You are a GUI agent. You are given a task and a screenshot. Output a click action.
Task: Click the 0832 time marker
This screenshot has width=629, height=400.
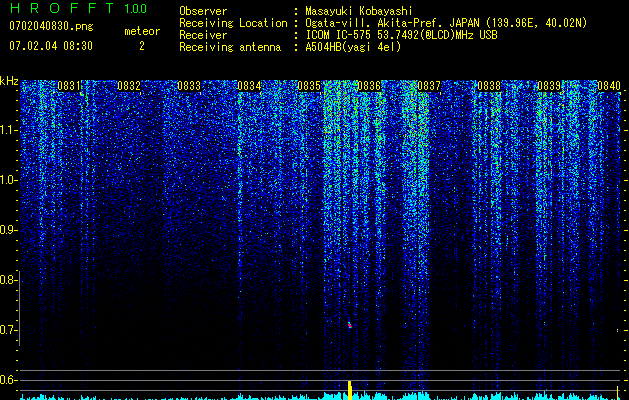[129, 86]
